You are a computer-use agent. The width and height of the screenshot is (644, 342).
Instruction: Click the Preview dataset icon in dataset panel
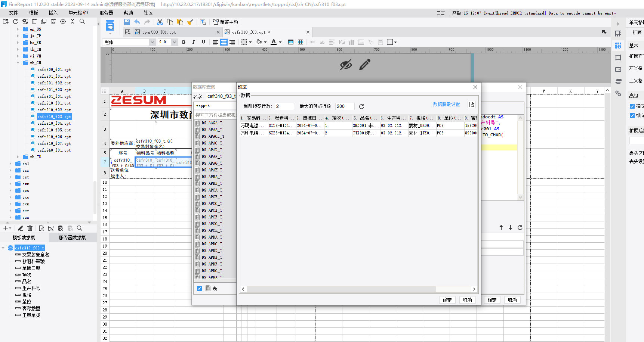click(41, 228)
